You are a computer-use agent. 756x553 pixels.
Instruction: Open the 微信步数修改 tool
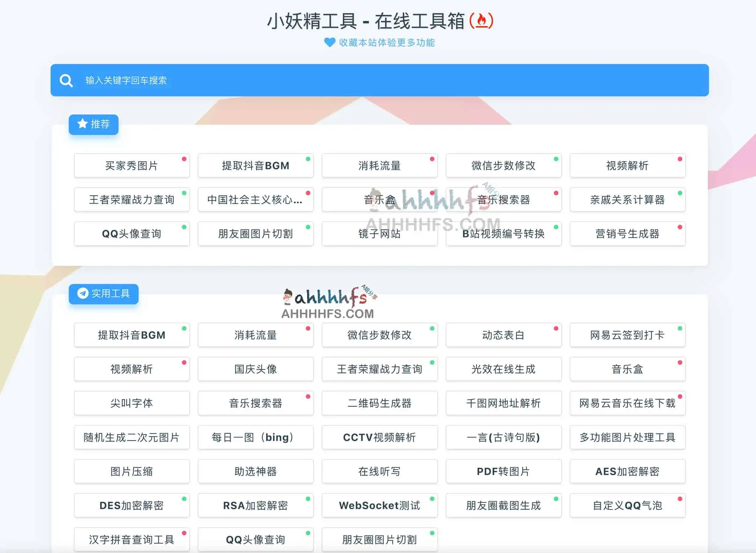[x=504, y=165]
